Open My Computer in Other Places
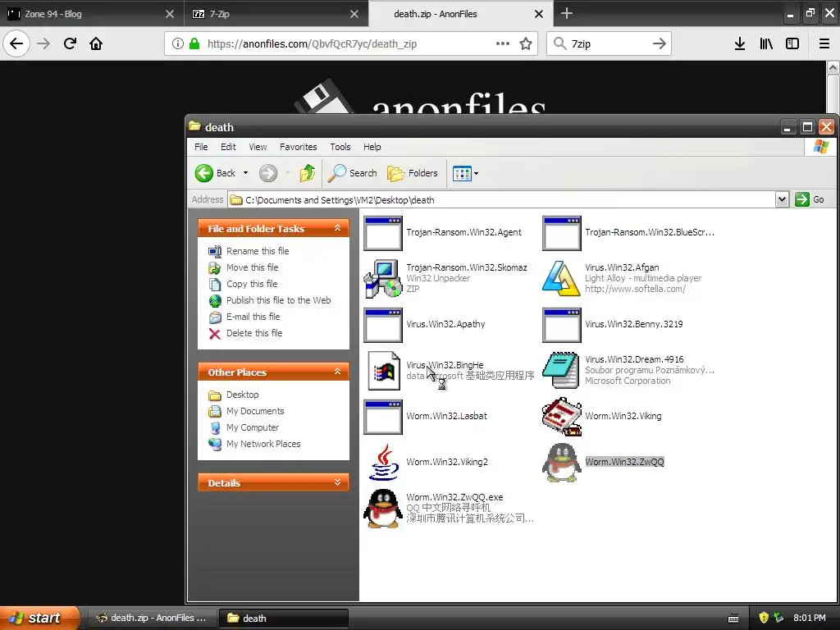The height and width of the screenshot is (630, 840). (x=253, y=427)
